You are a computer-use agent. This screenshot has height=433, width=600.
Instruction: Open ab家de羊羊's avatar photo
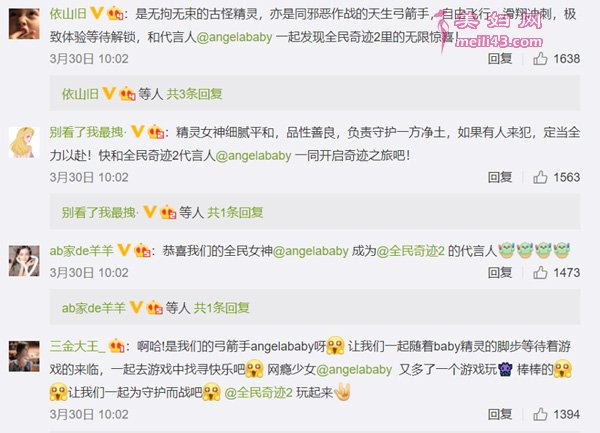pyautogui.click(x=24, y=261)
